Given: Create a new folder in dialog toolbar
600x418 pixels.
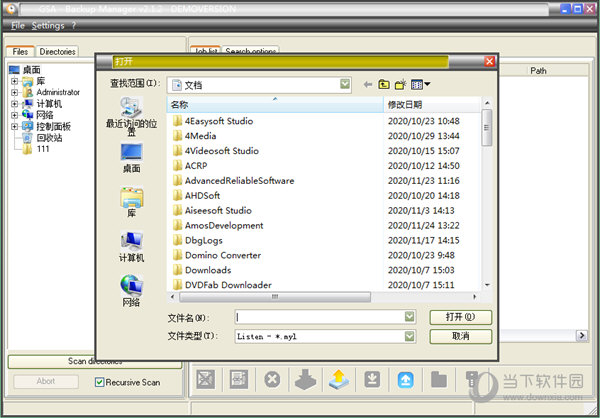Looking at the screenshot, I should pyautogui.click(x=400, y=85).
